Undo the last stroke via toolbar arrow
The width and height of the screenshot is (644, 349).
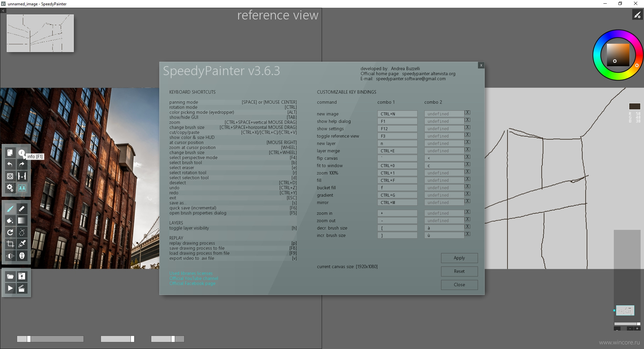click(10, 164)
